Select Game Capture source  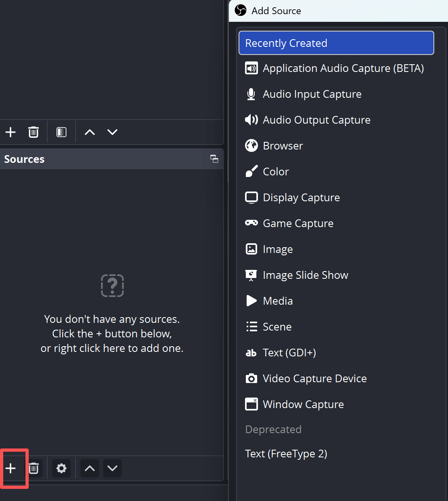[x=336, y=223]
